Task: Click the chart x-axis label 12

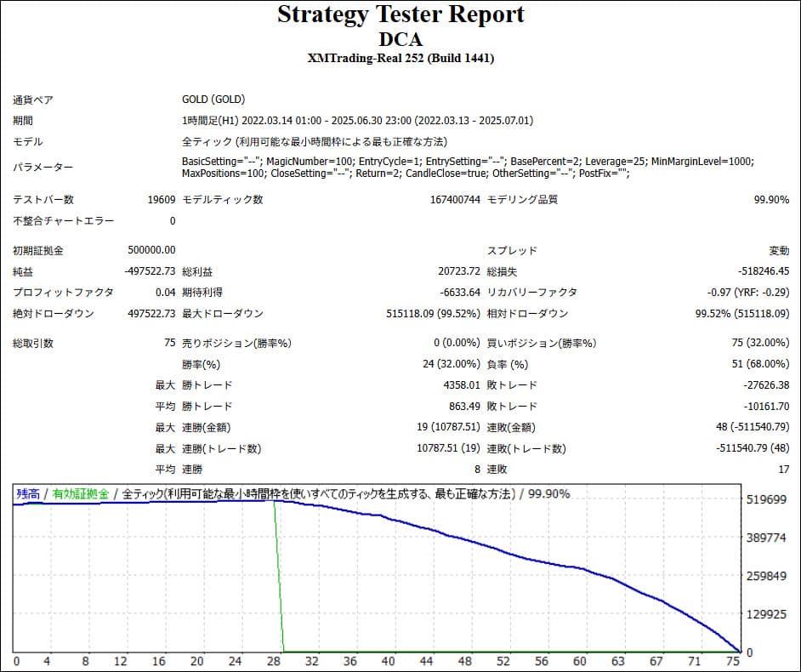Action: (121, 661)
